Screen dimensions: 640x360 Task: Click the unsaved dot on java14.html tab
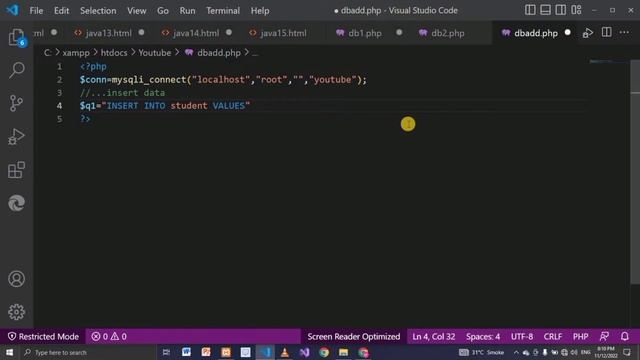229,32
